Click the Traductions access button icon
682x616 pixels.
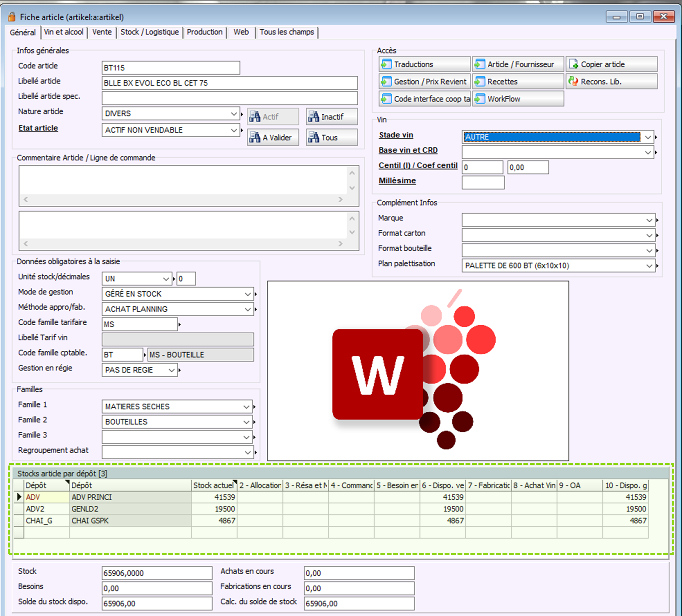tap(386, 64)
